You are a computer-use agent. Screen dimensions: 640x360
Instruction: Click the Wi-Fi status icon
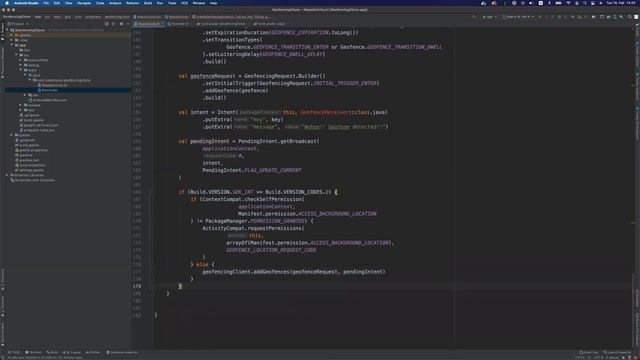click(x=568, y=3)
